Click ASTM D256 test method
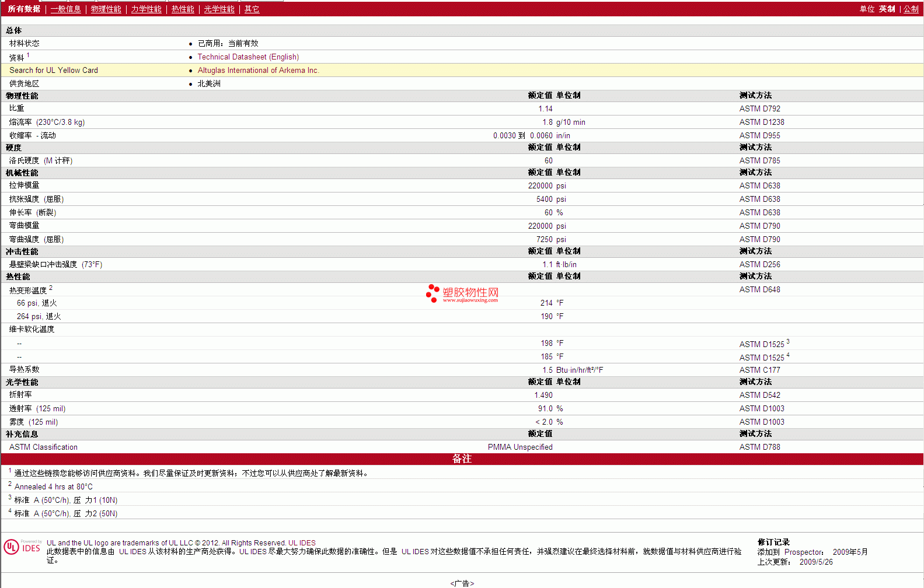The image size is (924, 588). tap(759, 265)
